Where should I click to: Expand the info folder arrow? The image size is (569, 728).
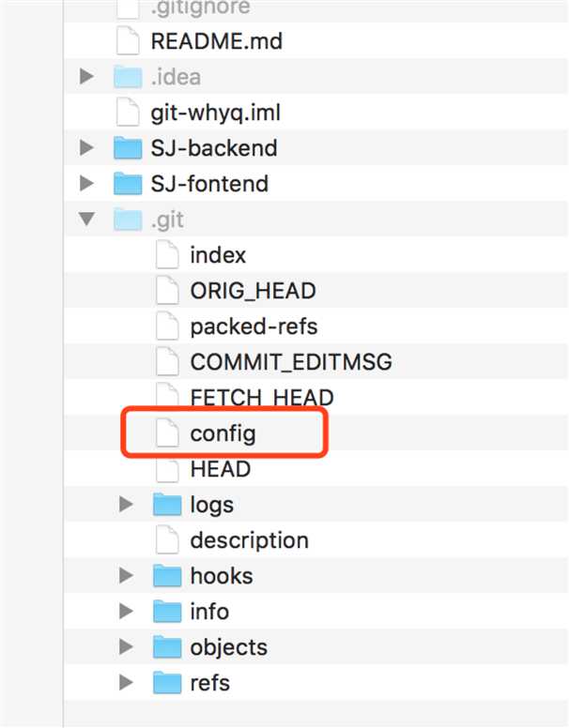tap(127, 612)
